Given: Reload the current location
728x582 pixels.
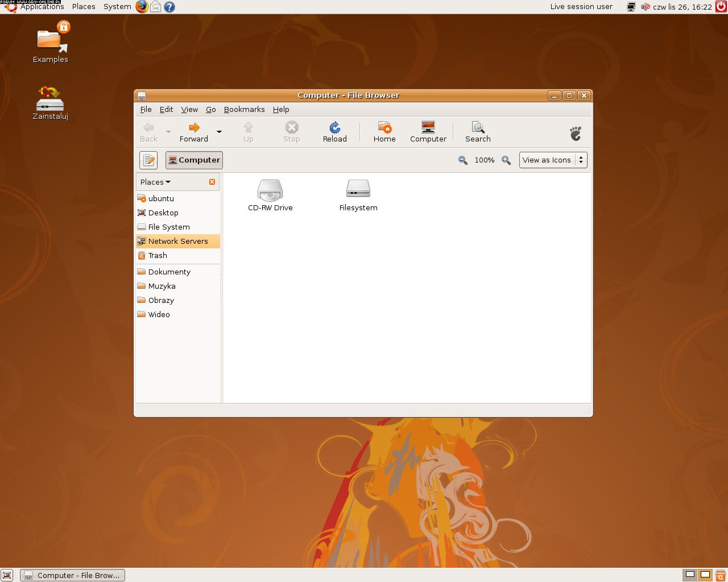Looking at the screenshot, I should click(335, 132).
